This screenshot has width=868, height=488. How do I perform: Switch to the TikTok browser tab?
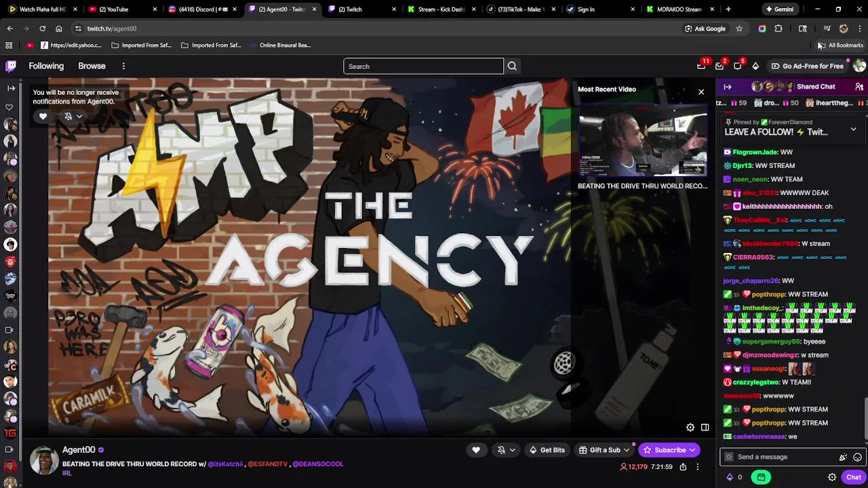[x=521, y=9]
